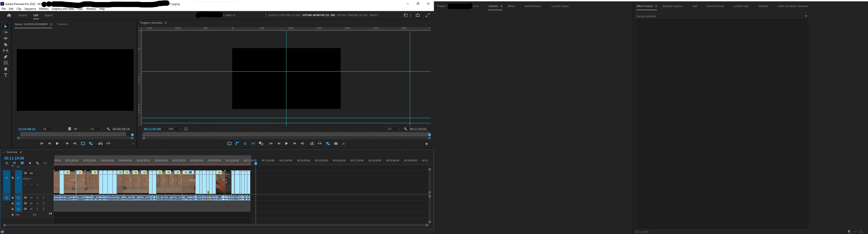Open Program monitor playback resolution 1/2 dropdown
The image size is (868, 234).
pos(394,129)
